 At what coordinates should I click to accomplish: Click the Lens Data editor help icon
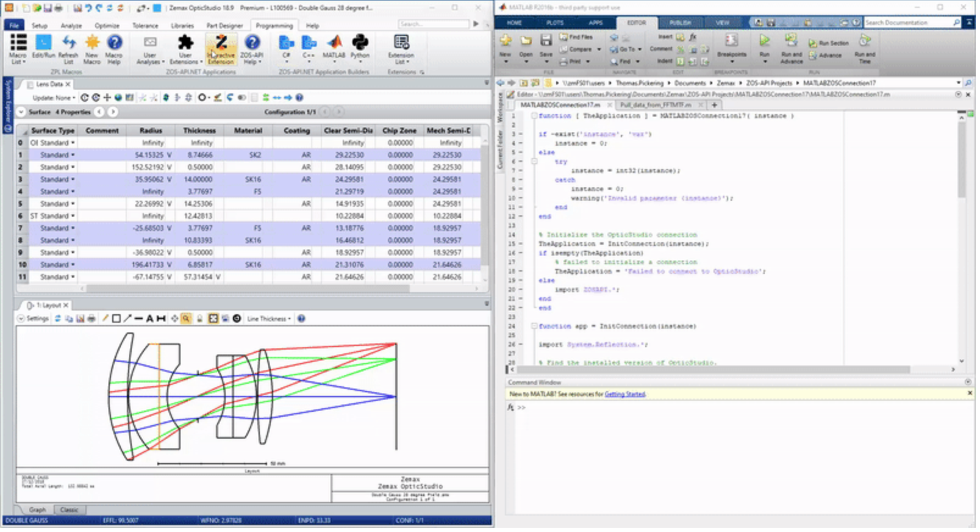pos(299,98)
